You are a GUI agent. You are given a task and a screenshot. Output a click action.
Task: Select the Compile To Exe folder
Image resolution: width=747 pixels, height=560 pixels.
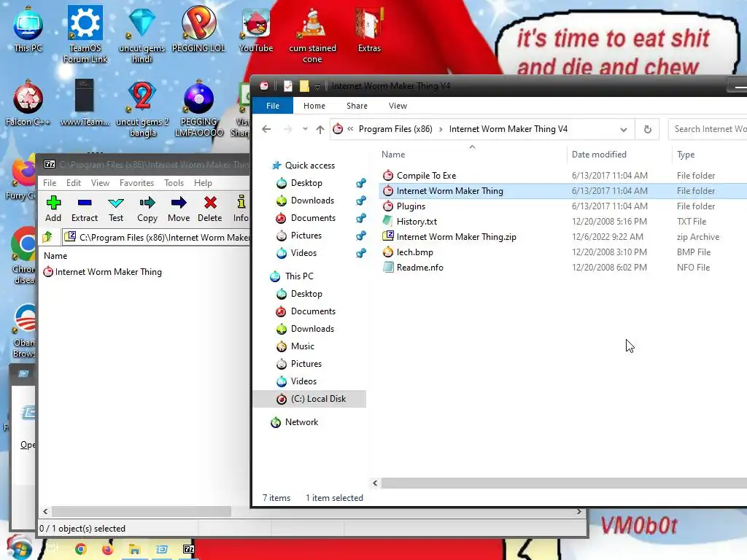426,176
